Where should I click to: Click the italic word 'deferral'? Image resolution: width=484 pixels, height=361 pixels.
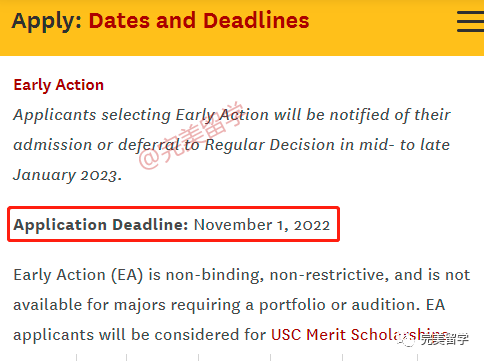[x=149, y=145]
